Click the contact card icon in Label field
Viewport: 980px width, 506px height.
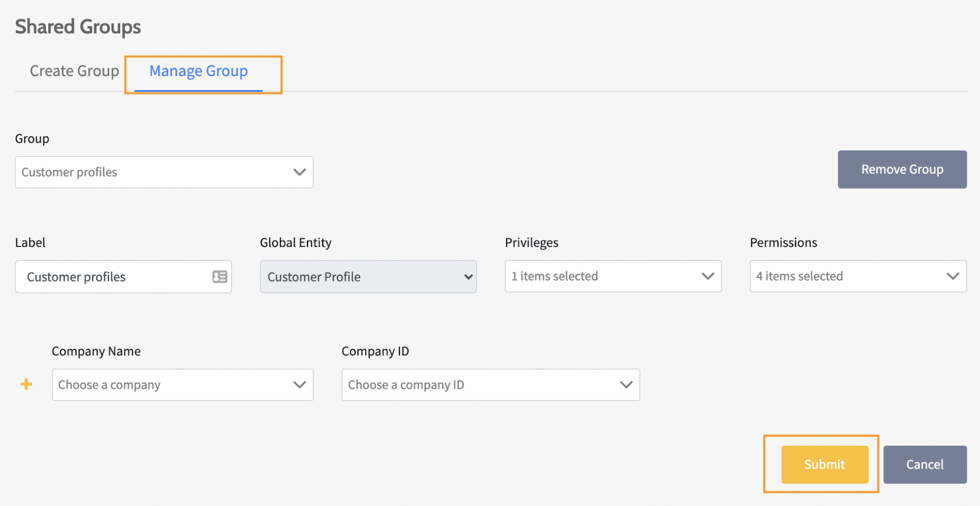point(220,277)
